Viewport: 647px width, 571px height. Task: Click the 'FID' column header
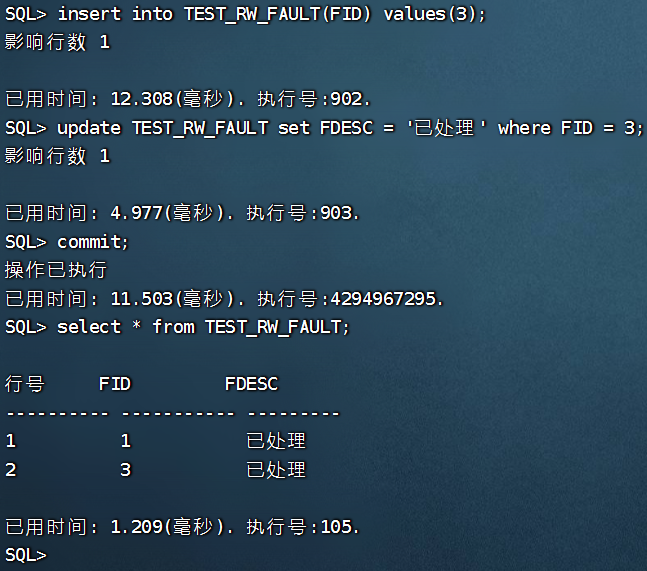115,384
